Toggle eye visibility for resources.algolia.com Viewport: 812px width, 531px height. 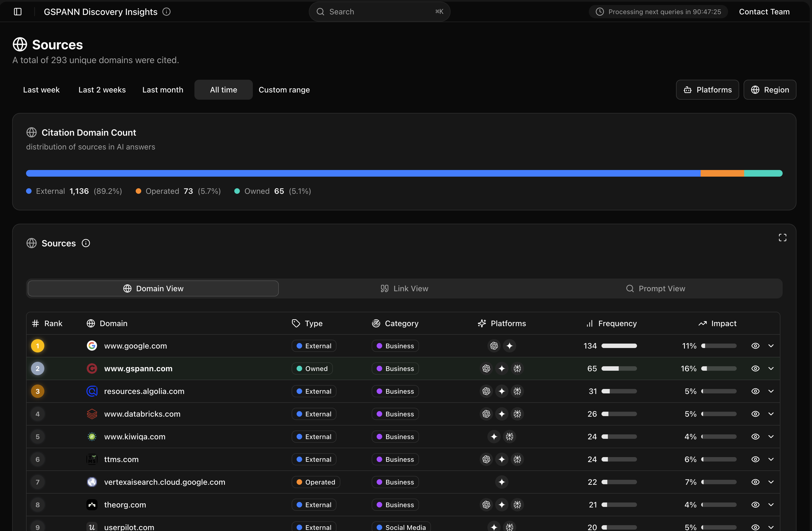pyautogui.click(x=755, y=391)
